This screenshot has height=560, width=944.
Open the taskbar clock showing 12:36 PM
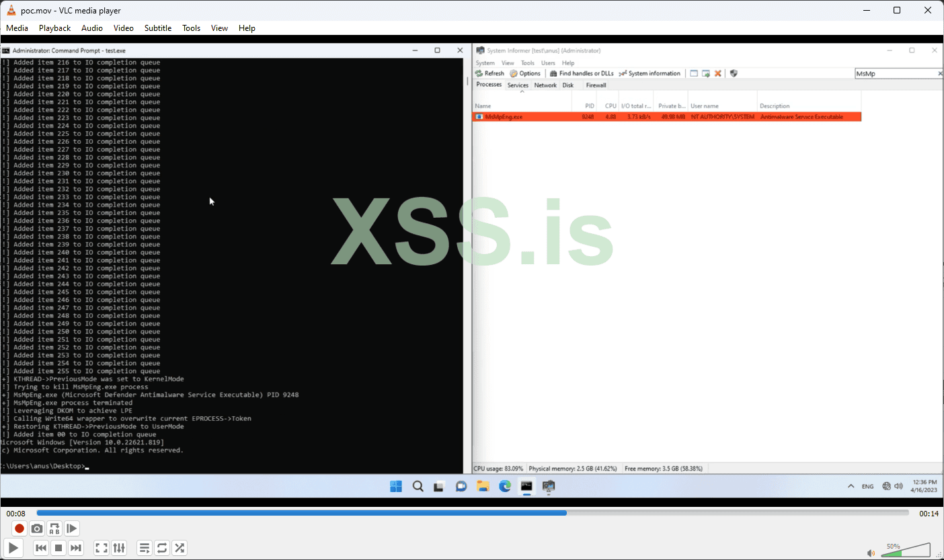[923, 486]
